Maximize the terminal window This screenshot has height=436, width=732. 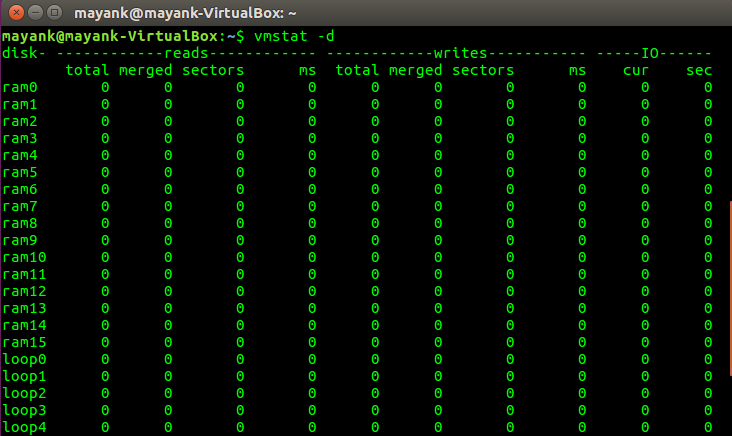click(x=55, y=13)
